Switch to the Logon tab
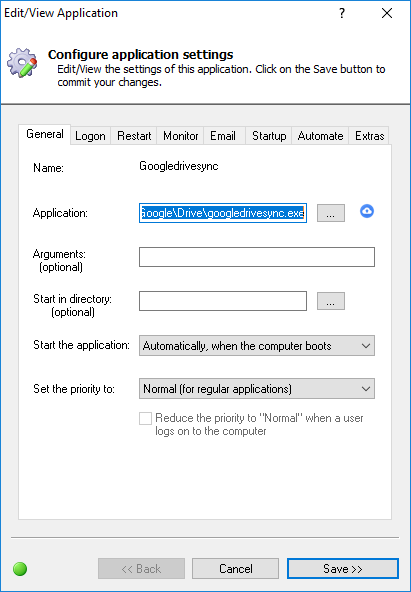This screenshot has width=411, height=592. click(x=90, y=136)
